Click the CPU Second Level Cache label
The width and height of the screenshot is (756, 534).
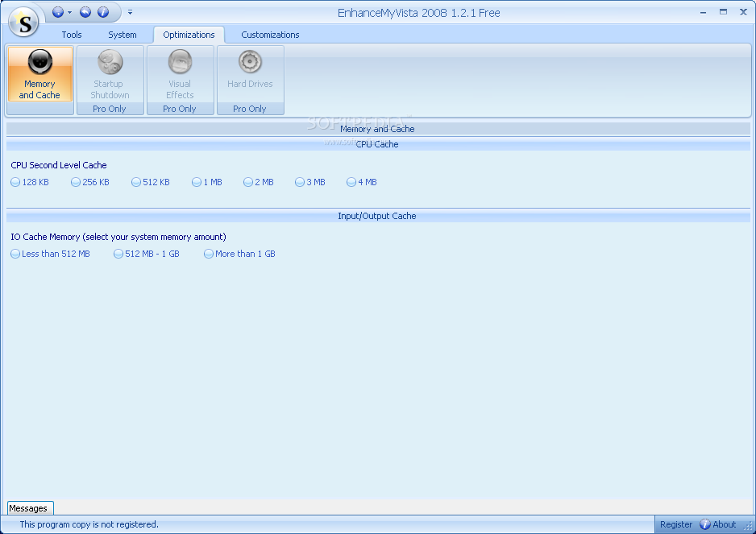pyautogui.click(x=59, y=165)
